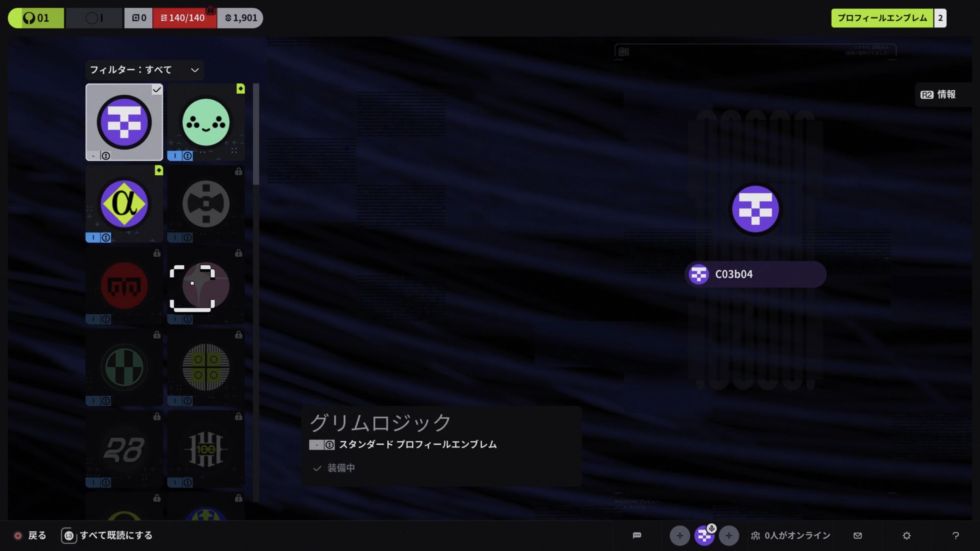The height and width of the screenshot is (551, 980).
Task: Select the purple alpha symbol emblem
Action: pos(124,204)
